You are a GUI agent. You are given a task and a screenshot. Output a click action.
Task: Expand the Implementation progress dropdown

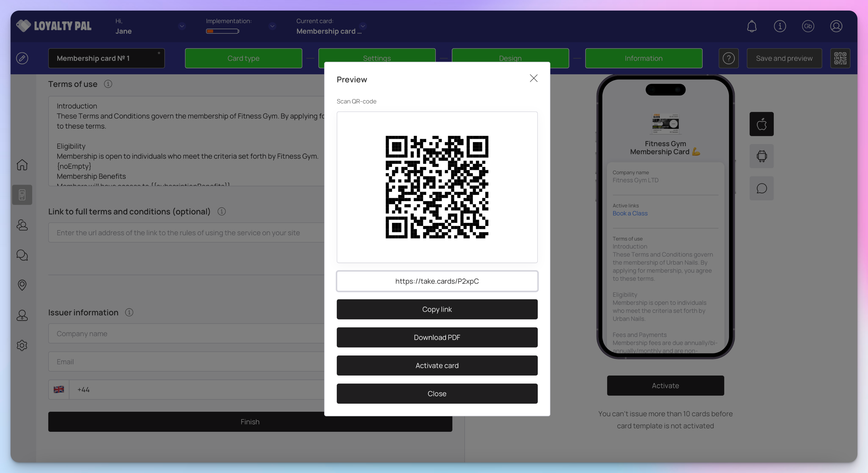[272, 26]
